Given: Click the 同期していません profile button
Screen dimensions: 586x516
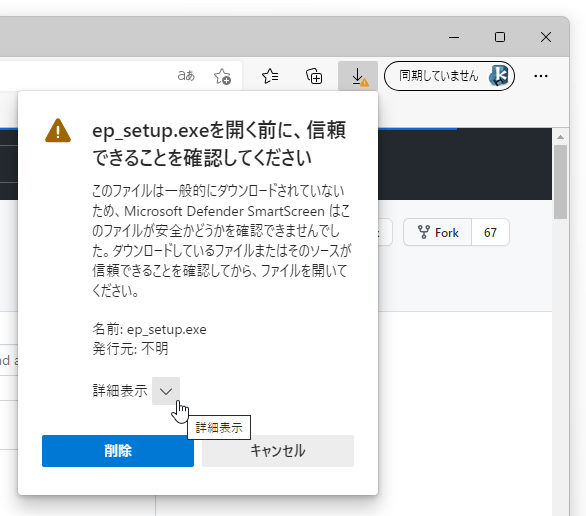Looking at the screenshot, I should pos(449,76).
